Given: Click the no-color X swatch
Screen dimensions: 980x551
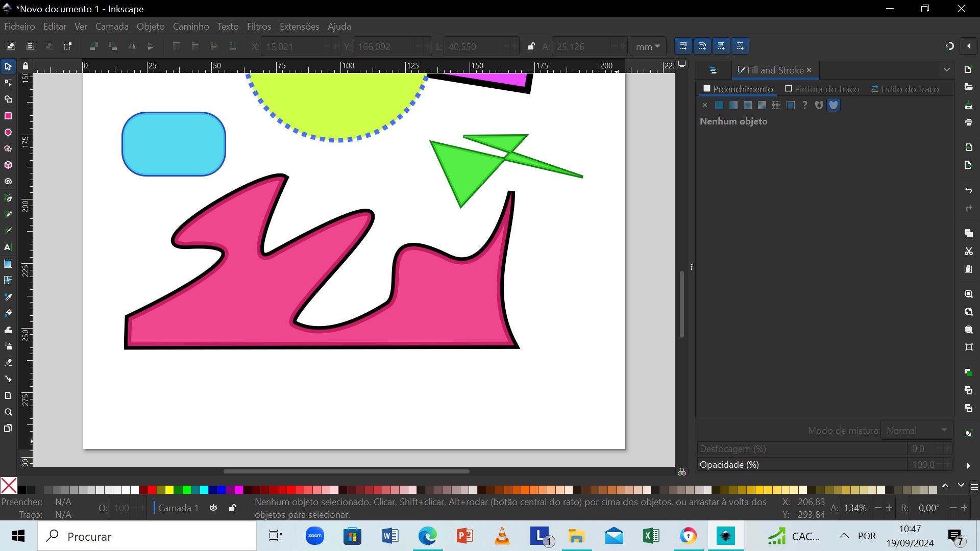Looking at the screenshot, I should (x=9, y=486).
